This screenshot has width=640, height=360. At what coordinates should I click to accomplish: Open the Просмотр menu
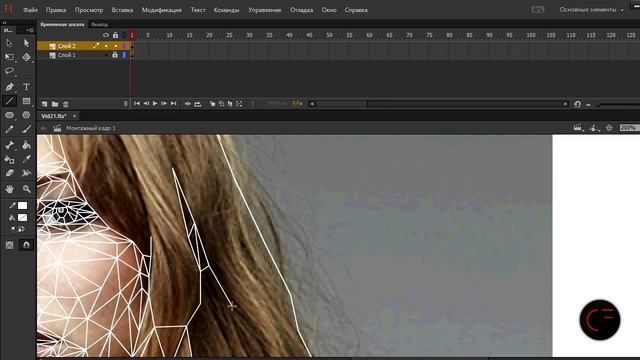pos(89,10)
